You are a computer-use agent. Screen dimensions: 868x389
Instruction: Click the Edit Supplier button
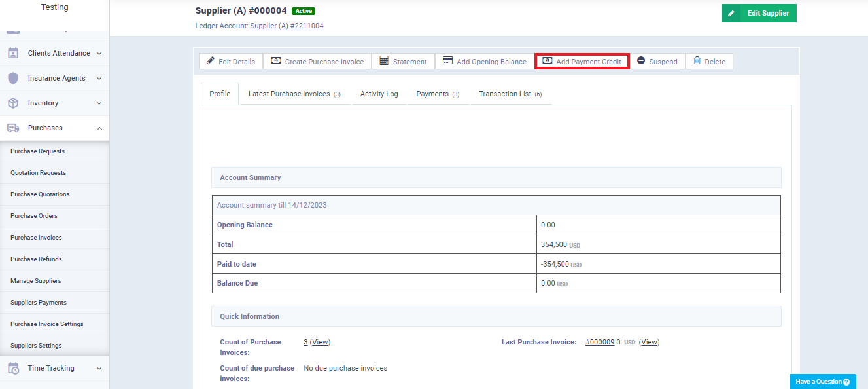759,13
